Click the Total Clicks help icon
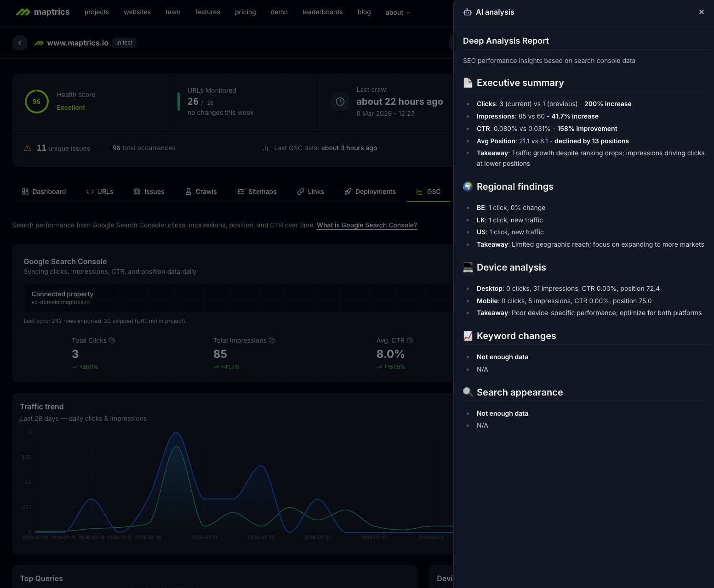The height and width of the screenshot is (588, 714). [x=112, y=340]
